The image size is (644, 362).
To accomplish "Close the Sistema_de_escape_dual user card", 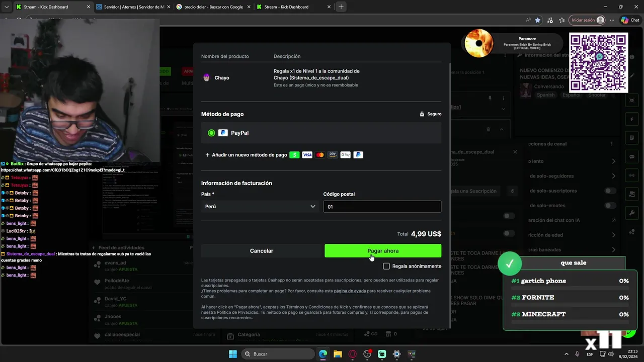I will pos(515,152).
